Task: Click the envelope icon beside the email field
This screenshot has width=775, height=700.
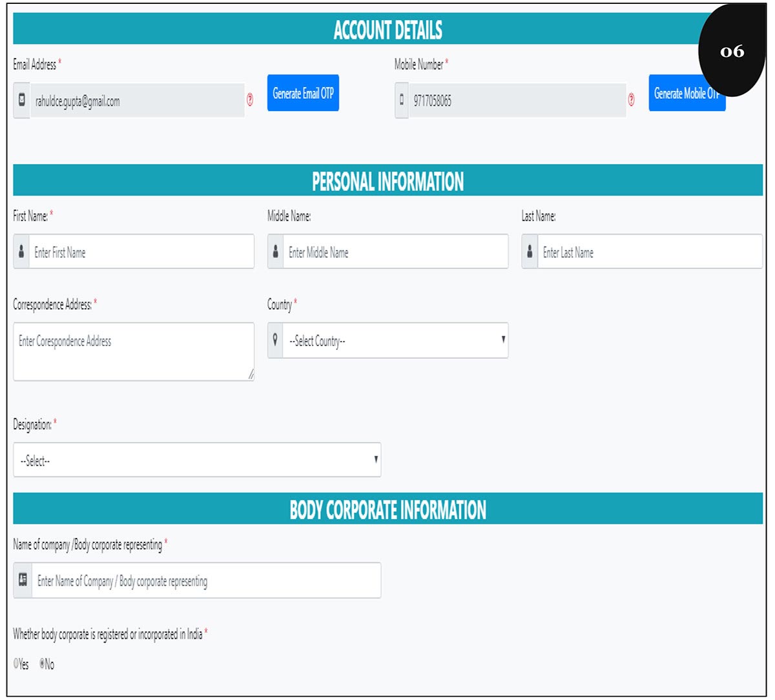Action: pos(21,101)
